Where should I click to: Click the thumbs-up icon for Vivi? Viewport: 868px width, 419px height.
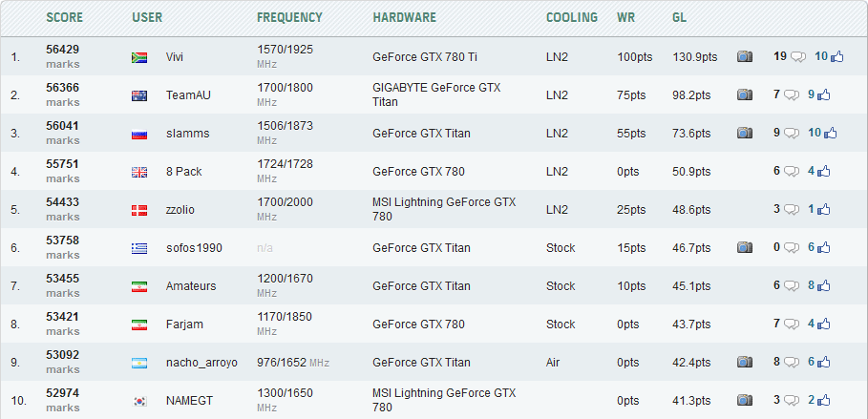pyautogui.click(x=836, y=56)
